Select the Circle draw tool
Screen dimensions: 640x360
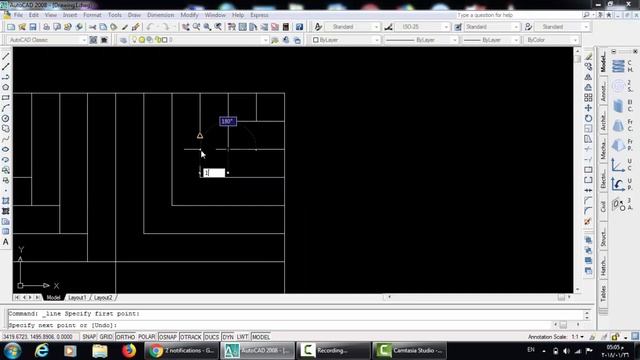pos(6,118)
